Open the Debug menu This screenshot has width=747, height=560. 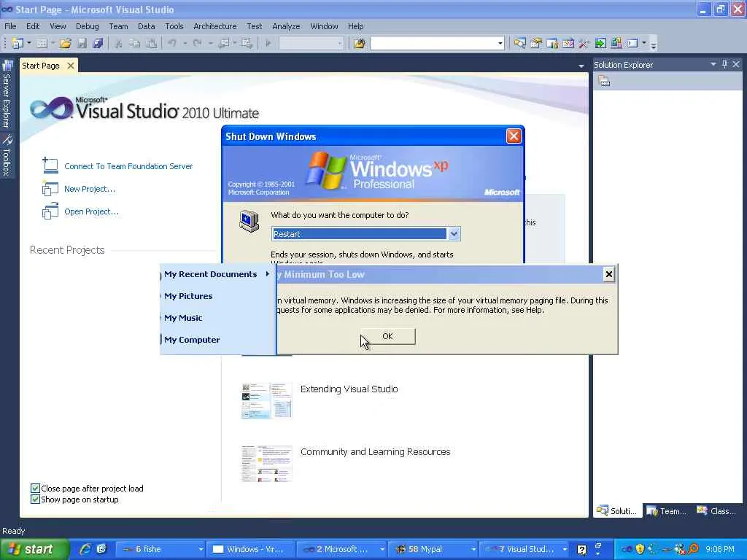88,26
